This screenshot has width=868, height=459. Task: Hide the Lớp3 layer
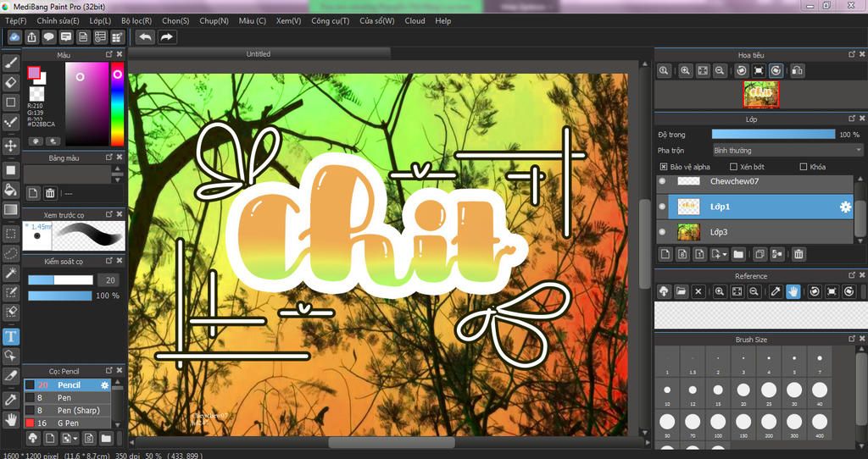pos(663,232)
